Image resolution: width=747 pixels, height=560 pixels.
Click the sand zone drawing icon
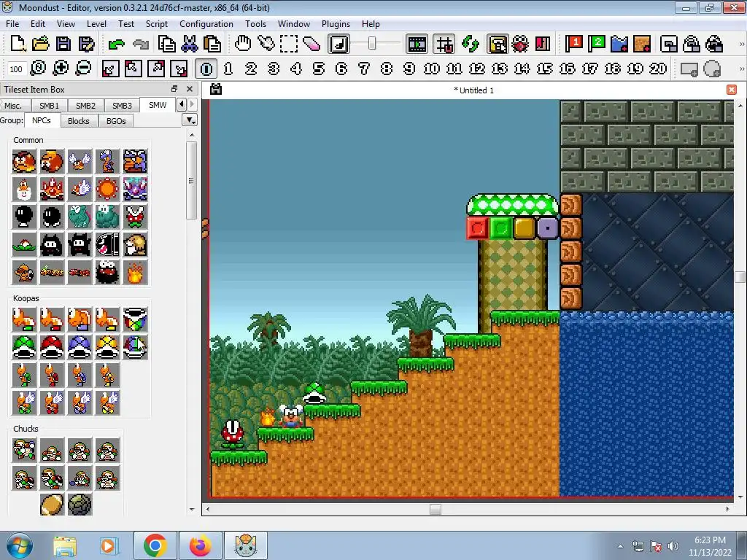coord(642,44)
